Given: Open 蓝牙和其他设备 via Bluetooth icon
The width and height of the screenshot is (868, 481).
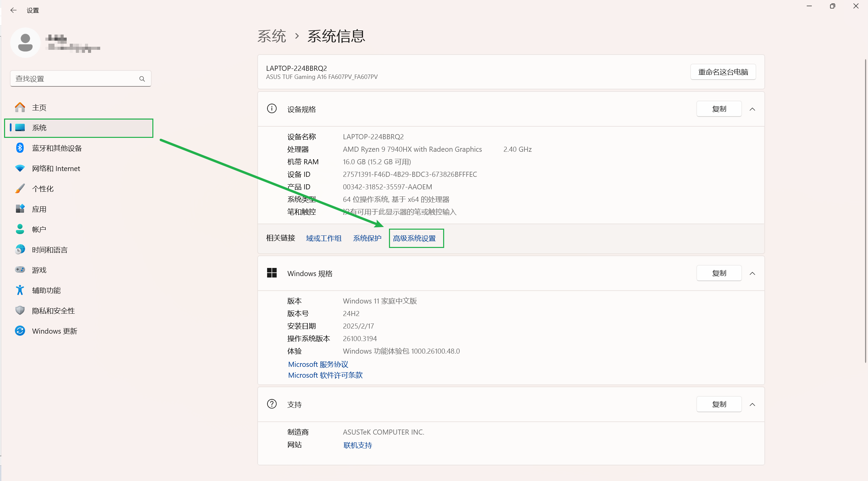Looking at the screenshot, I should (x=20, y=148).
